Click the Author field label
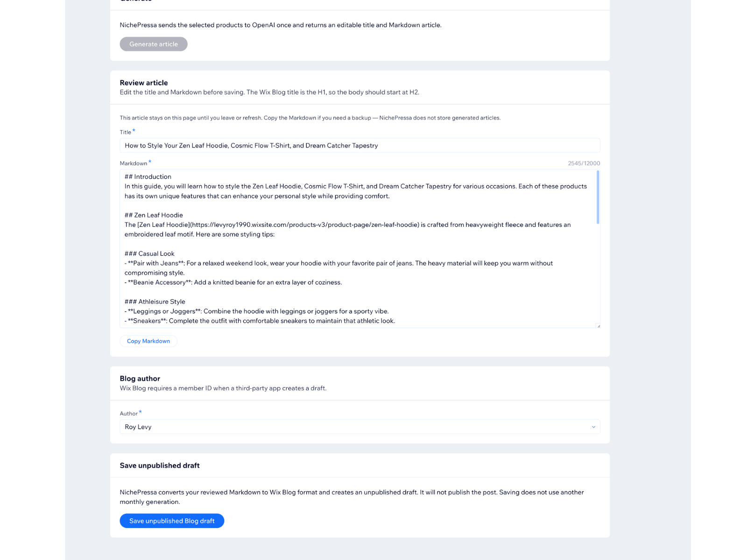Screen dimensions: 747x560 (128, 413)
